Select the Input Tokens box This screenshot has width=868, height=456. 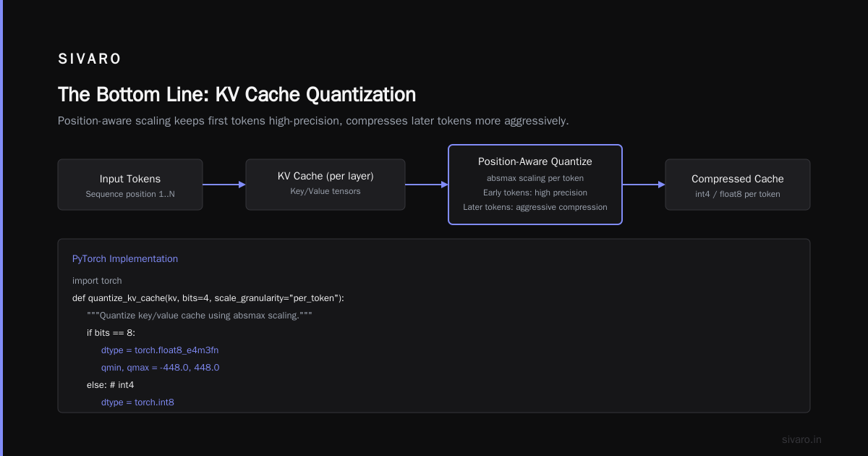pyautogui.click(x=130, y=185)
